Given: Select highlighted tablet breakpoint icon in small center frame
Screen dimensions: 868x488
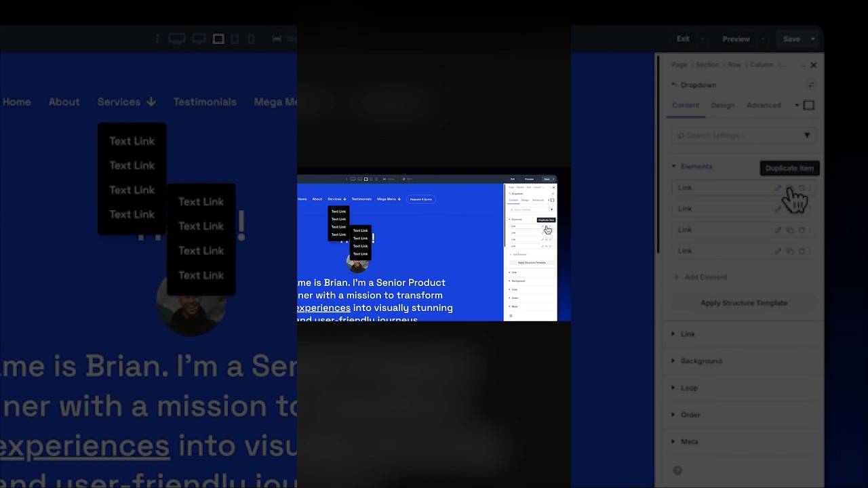Looking at the screenshot, I should click(x=366, y=179).
